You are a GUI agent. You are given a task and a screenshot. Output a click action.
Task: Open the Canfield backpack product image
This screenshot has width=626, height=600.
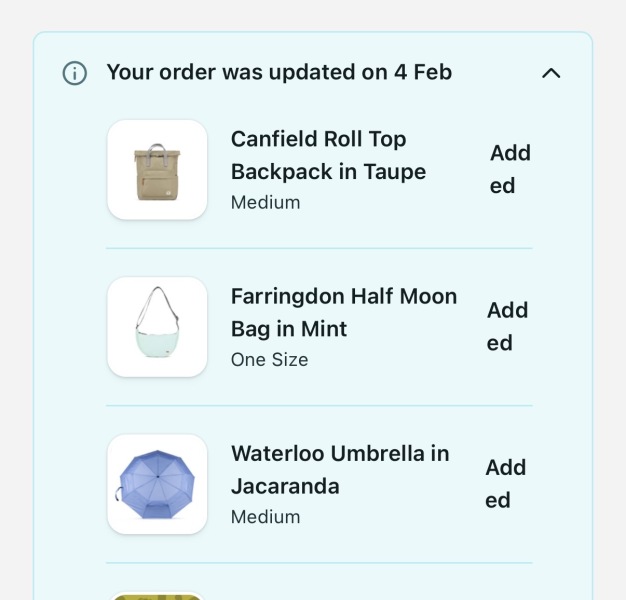tap(157, 170)
